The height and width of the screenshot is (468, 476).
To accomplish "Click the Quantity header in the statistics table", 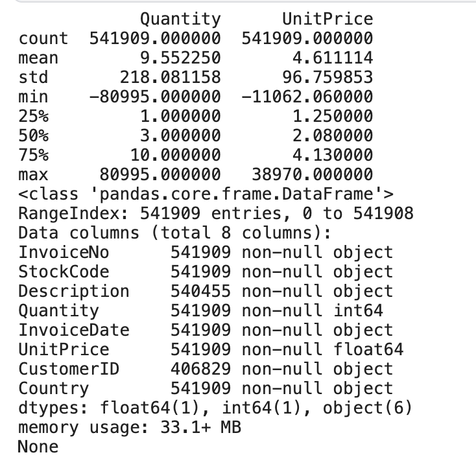I will 180,19.
